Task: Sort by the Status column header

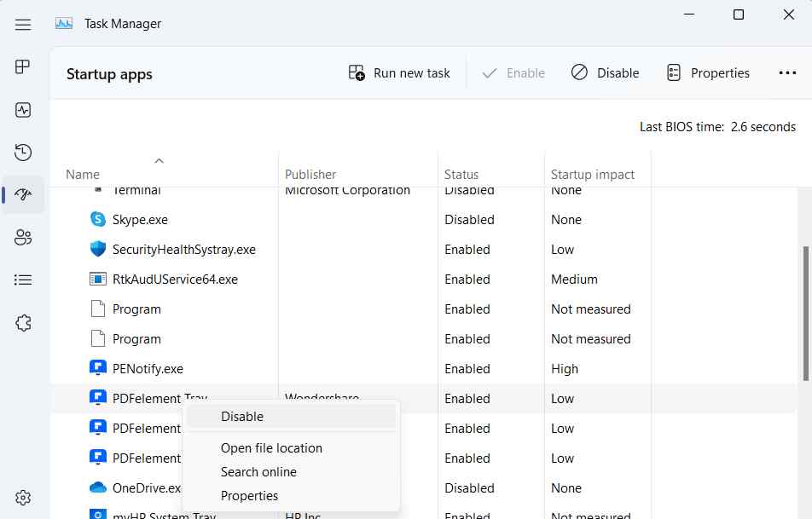Action: point(461,175)
